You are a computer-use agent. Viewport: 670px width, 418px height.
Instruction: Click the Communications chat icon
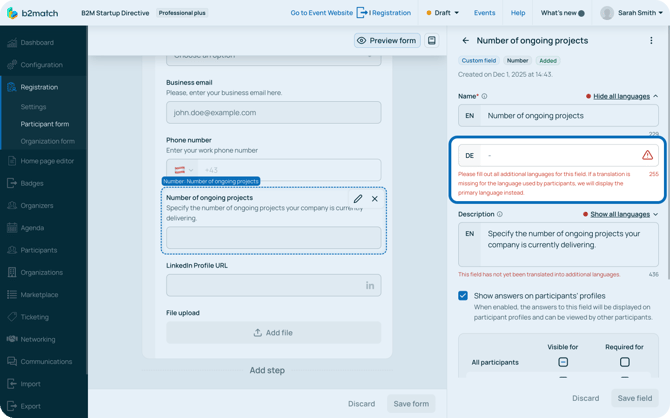pyautogui.click(x=12, y=361)
